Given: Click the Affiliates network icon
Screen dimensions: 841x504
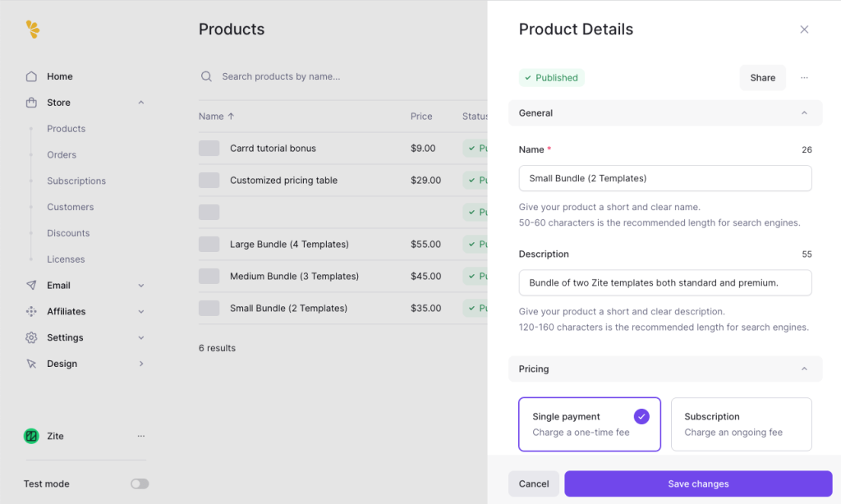Looking at the screenshot, I should coord(31,312).
